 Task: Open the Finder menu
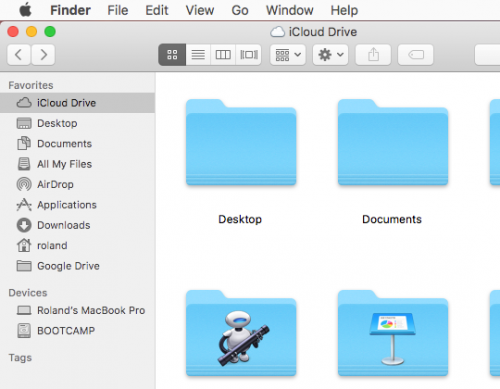pos(70,10)
